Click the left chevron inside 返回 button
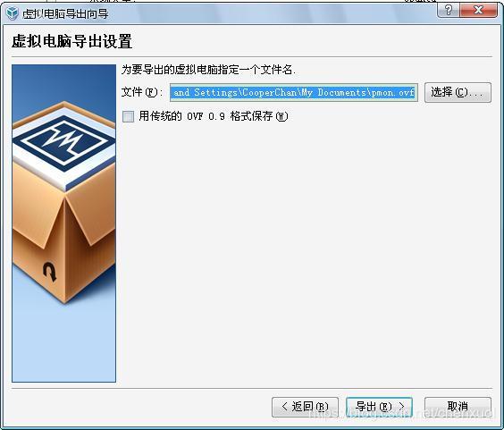The image size is (504, 430). point(284,406)
